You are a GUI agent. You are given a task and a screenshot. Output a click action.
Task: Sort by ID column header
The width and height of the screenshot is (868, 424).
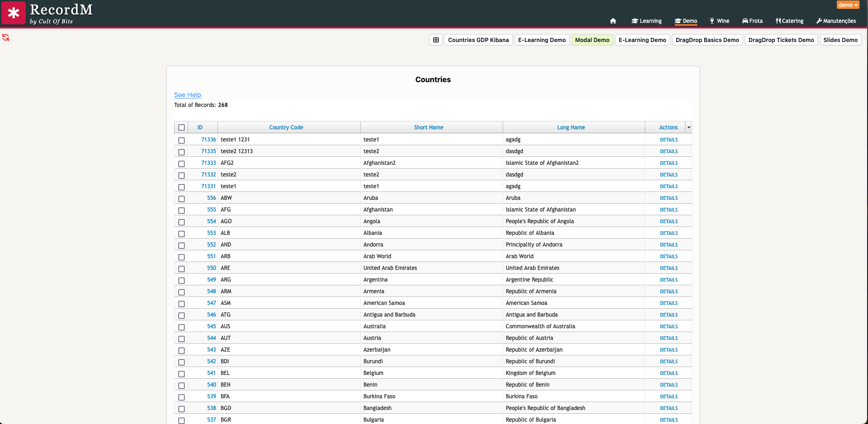point(200,127)
